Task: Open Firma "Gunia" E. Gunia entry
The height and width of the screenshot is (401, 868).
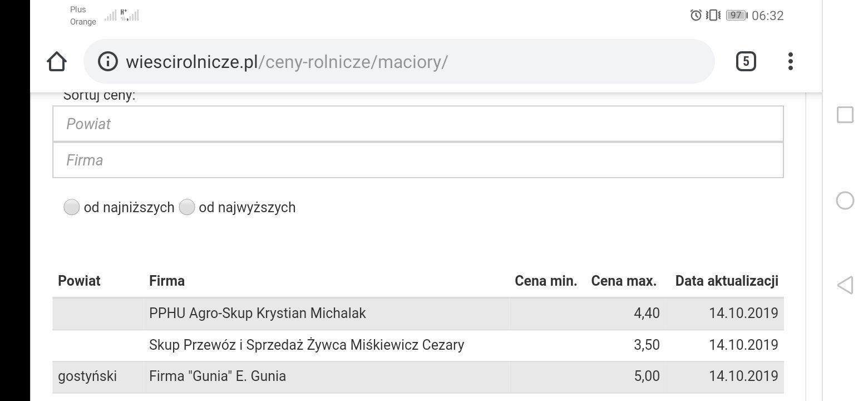Action: coord(218,376)
